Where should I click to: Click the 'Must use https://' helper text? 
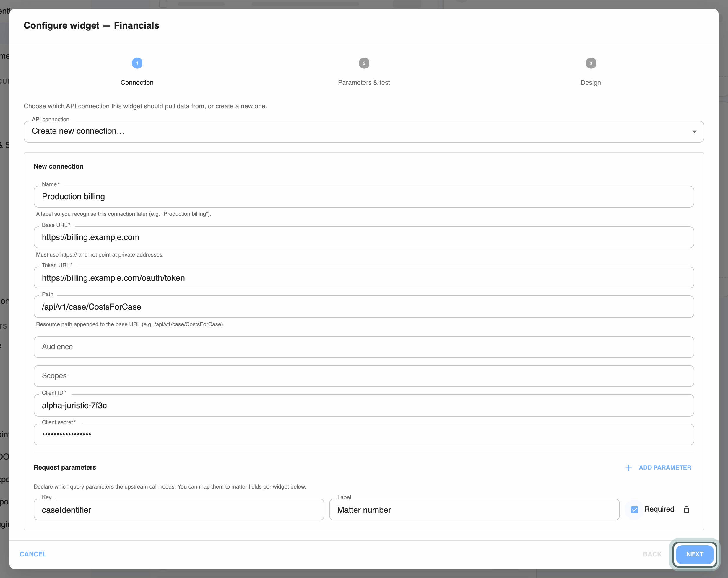[x=100, y=255]
